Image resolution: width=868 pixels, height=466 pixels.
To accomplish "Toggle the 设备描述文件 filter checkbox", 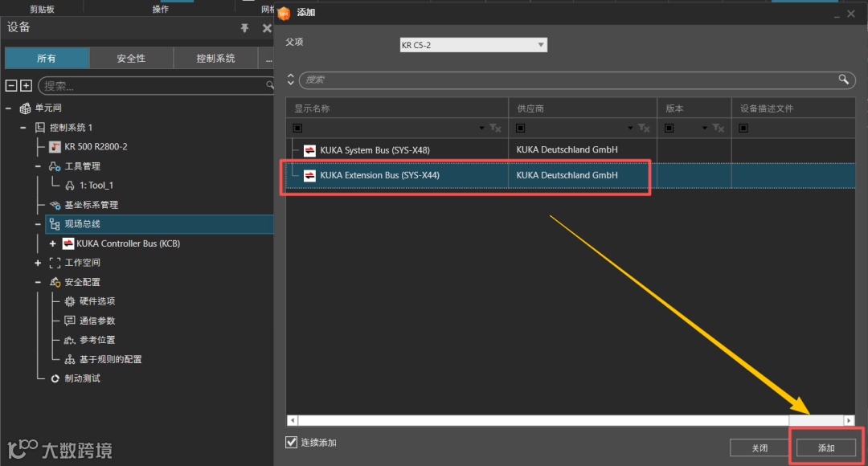I will pyautogui.click(x=743, y=128).
